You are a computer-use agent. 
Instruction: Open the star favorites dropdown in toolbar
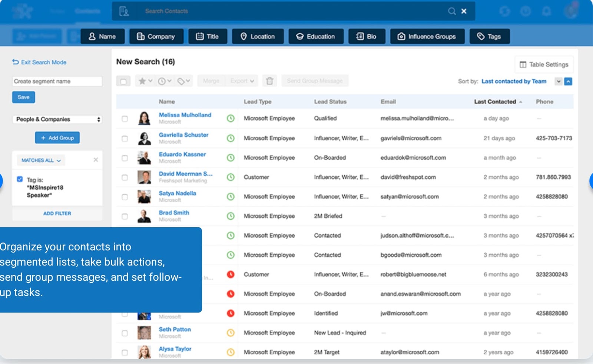[x=145, y=81]
